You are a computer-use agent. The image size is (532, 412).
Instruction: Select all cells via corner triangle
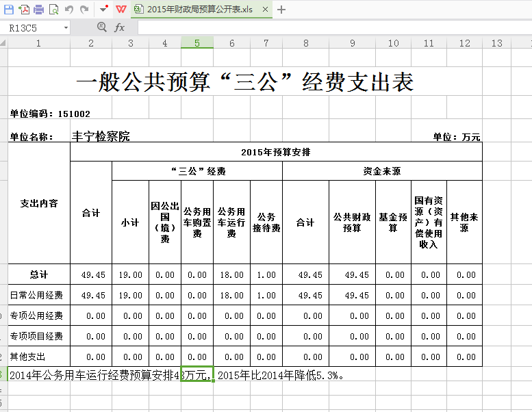pyautogui.click(x=3, y=43)
